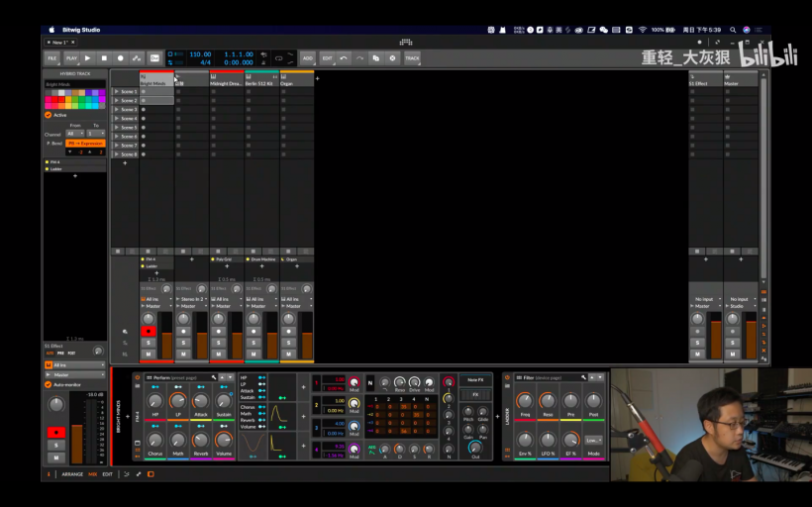Click the plus between FM-4 and Ladder devices

click(x=498, y=416)
